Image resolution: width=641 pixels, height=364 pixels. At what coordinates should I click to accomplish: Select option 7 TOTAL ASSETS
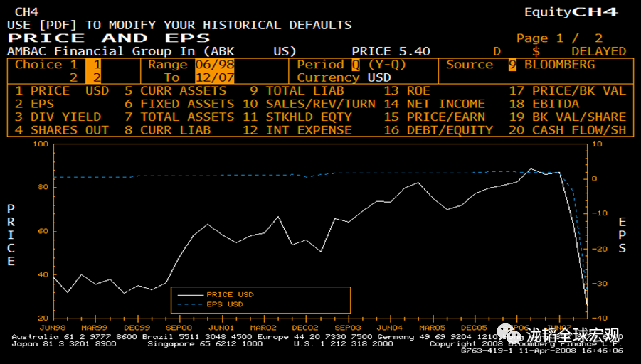[179, 117]
